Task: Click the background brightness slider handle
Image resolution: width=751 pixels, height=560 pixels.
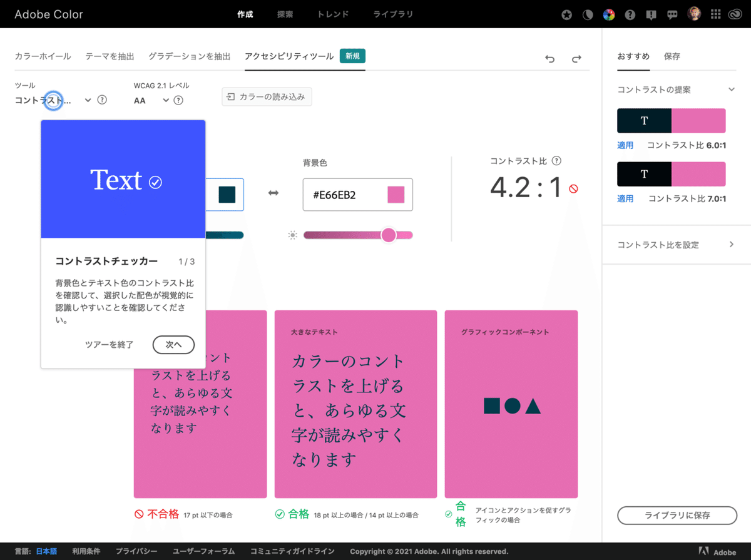Action: click(x=389, y=235)
